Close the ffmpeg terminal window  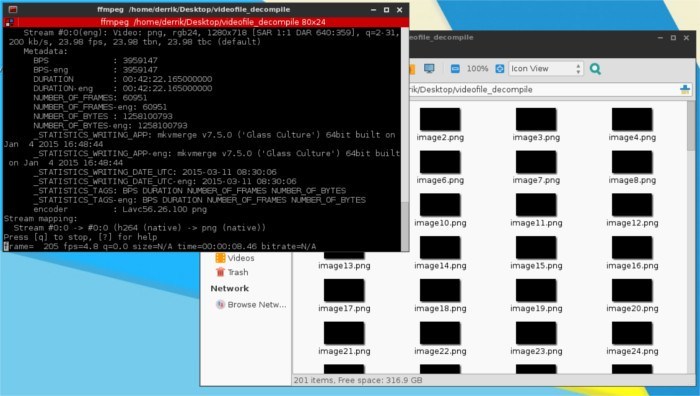pos(400,9)
